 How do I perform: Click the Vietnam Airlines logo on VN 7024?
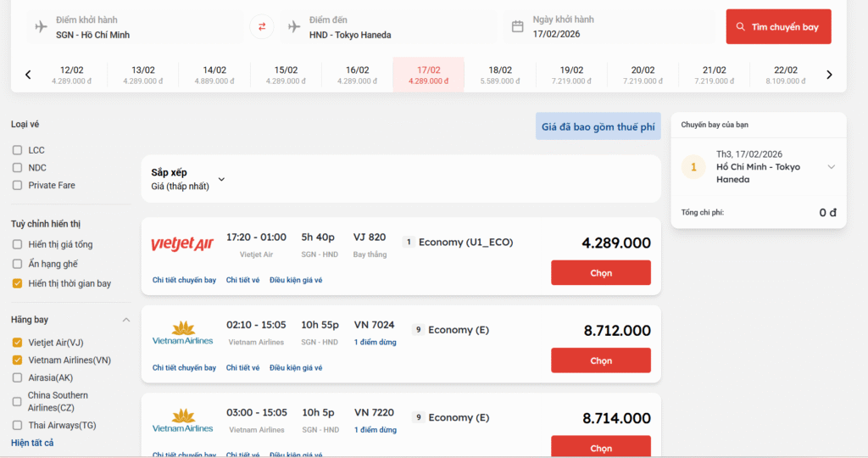coord(182,332)
